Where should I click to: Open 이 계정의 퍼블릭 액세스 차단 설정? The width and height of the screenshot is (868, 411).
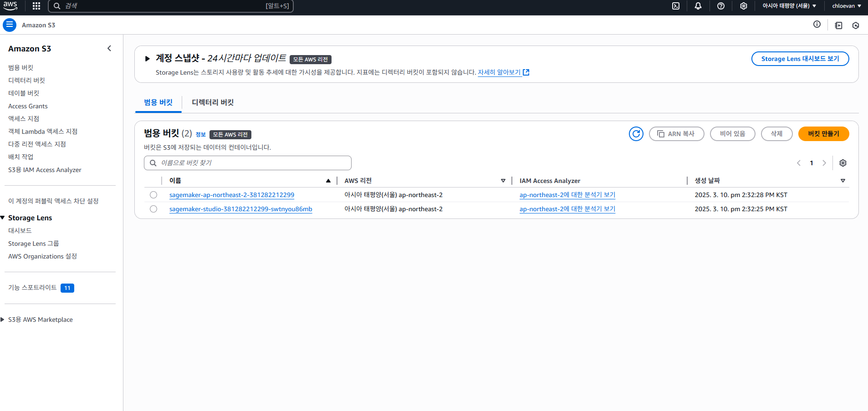point(53,201)
